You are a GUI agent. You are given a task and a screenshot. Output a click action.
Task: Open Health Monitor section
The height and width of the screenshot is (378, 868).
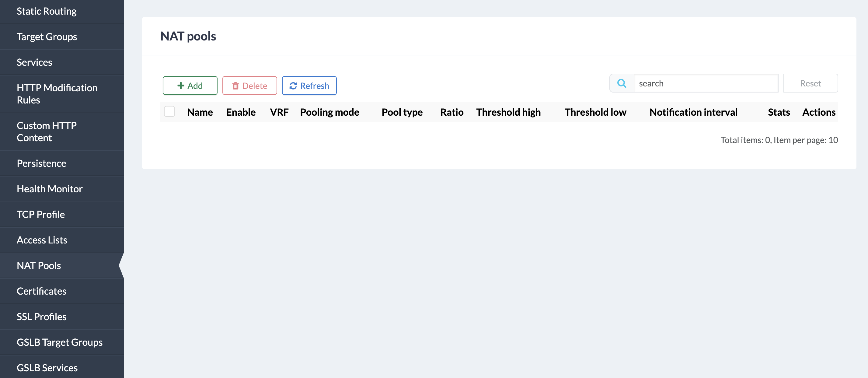[50, 189]
